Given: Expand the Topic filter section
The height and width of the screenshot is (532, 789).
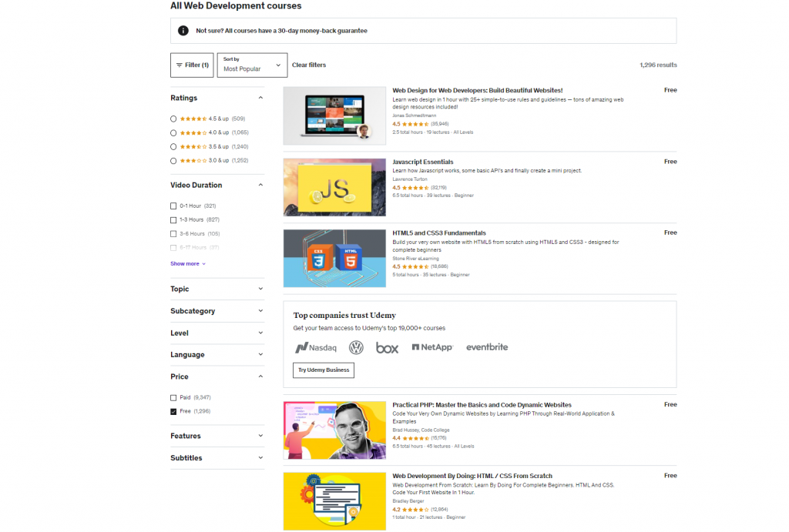Looking at the screenshot, I should coord(217,289).
